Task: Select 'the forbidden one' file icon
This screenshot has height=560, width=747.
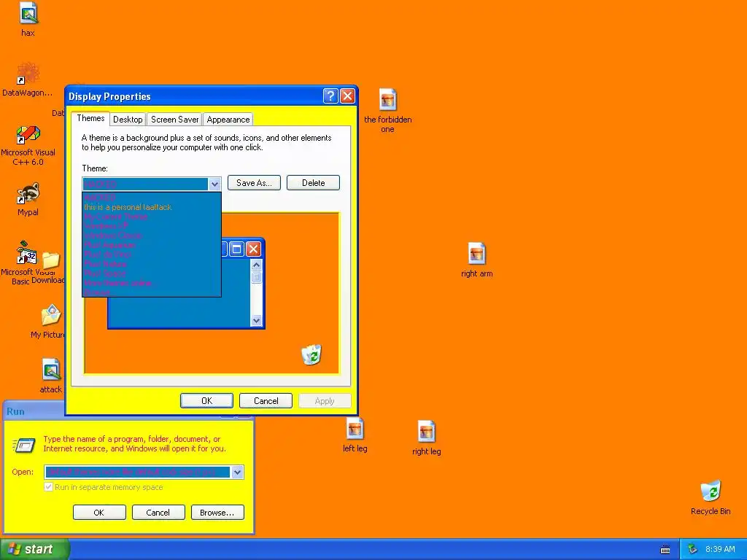Action: 388,99
